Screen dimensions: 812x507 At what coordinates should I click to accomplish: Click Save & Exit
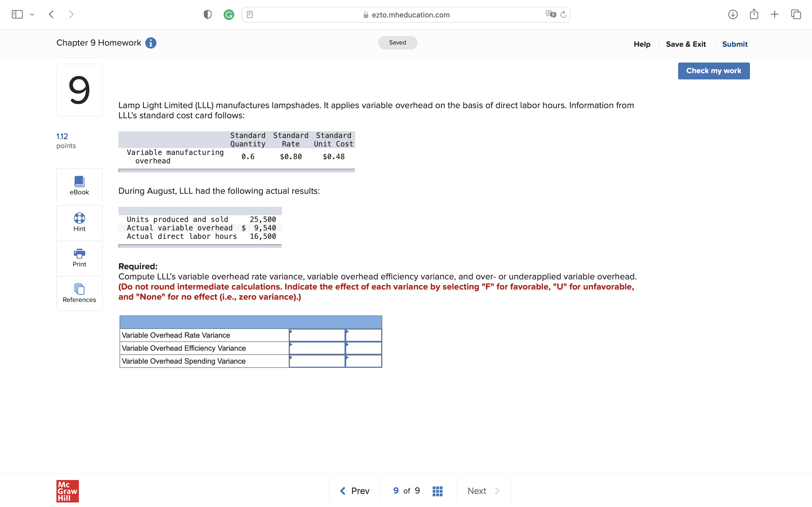(685, 44)
